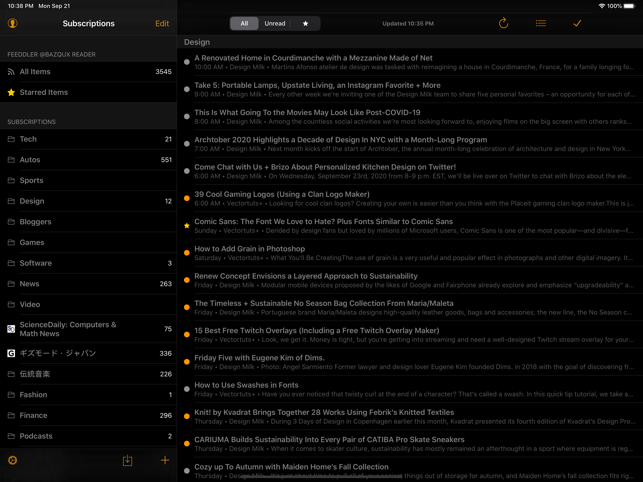The image size is (643, 482).
Task: Edit the subscriptions list
Action: point(162,23)
